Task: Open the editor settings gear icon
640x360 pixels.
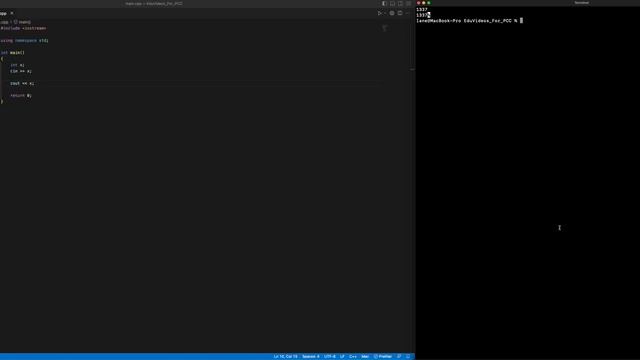Action: click(392, 13)
